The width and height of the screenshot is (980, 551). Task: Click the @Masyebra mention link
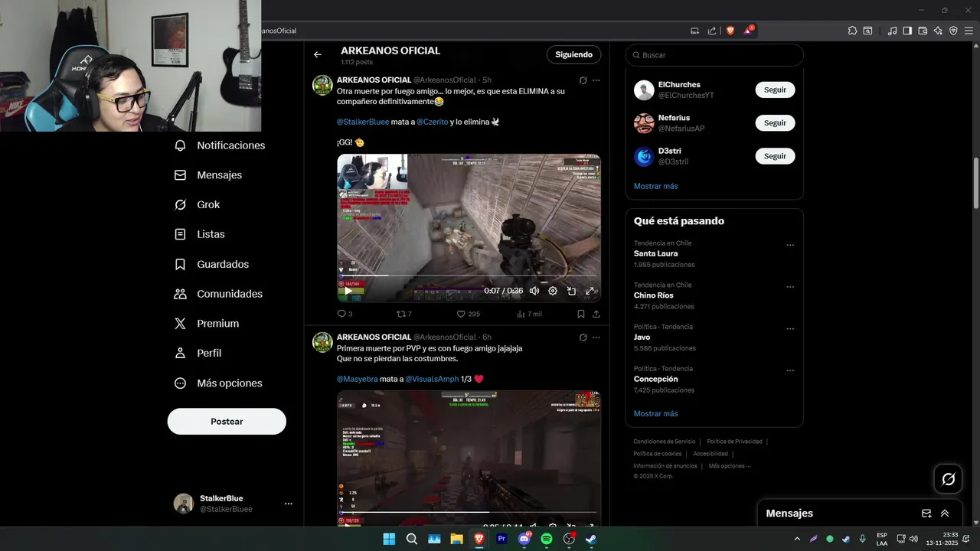click(358, 379)
